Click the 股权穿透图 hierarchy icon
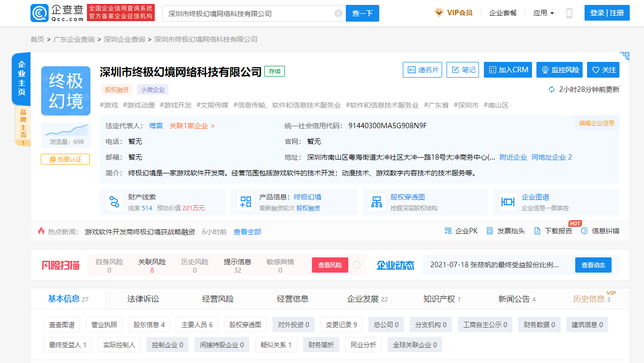Viewport: 644px width, 363px height. pyautogui.click(x=377, y=201)
